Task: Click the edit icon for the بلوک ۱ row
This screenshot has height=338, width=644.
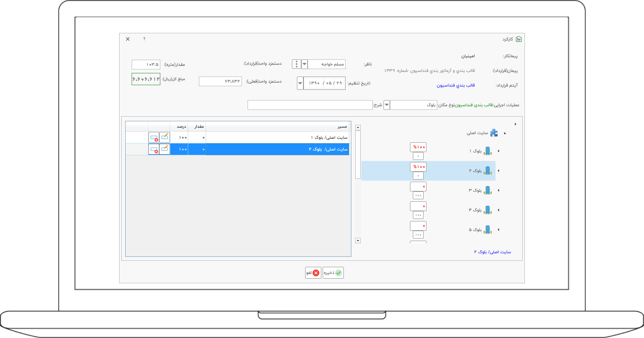Action: (165, 137)
